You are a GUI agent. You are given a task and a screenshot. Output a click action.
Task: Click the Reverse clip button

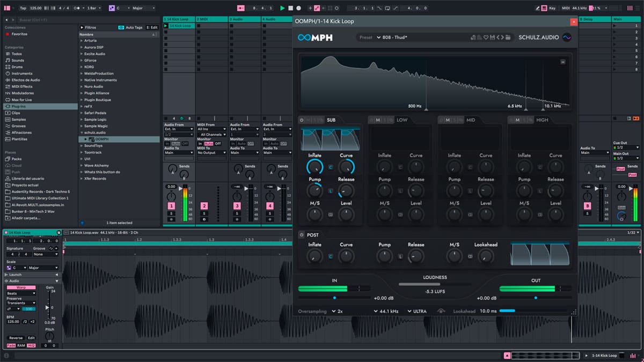click(16, 338)
